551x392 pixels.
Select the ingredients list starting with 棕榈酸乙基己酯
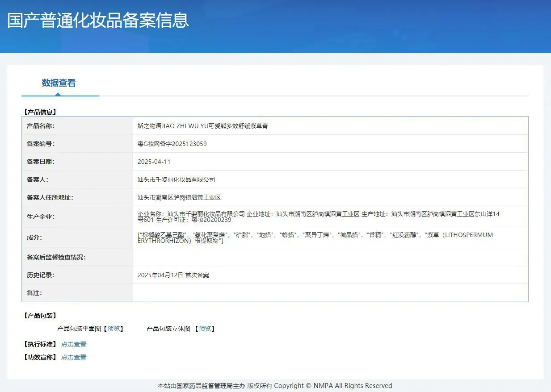click(315, 238)
